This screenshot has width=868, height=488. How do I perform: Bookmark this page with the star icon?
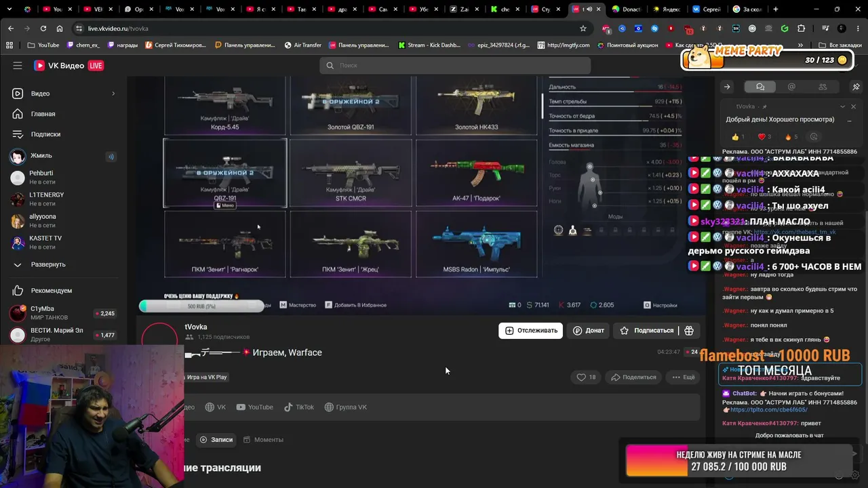click(x=583, y=28)
